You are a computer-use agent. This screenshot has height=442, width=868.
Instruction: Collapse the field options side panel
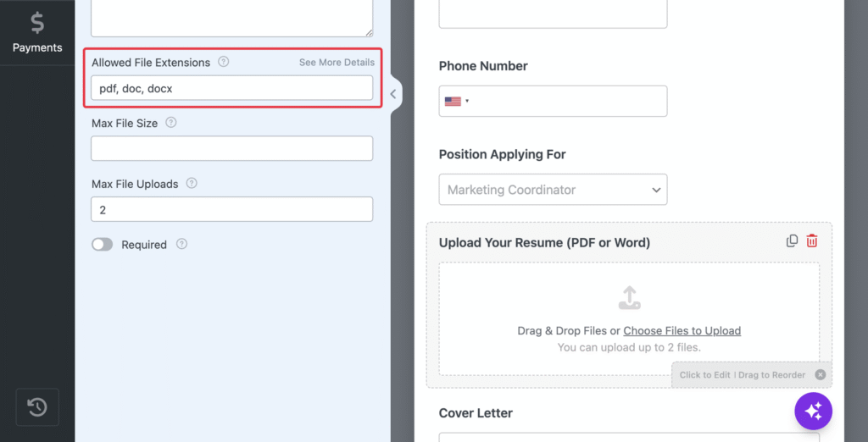coord(393,94)
